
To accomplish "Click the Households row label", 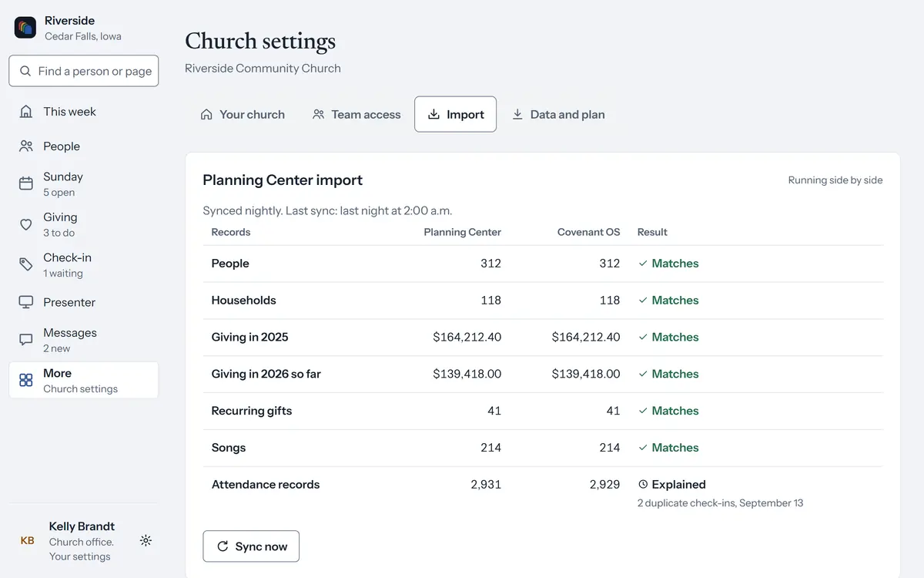I will [243, 301].
